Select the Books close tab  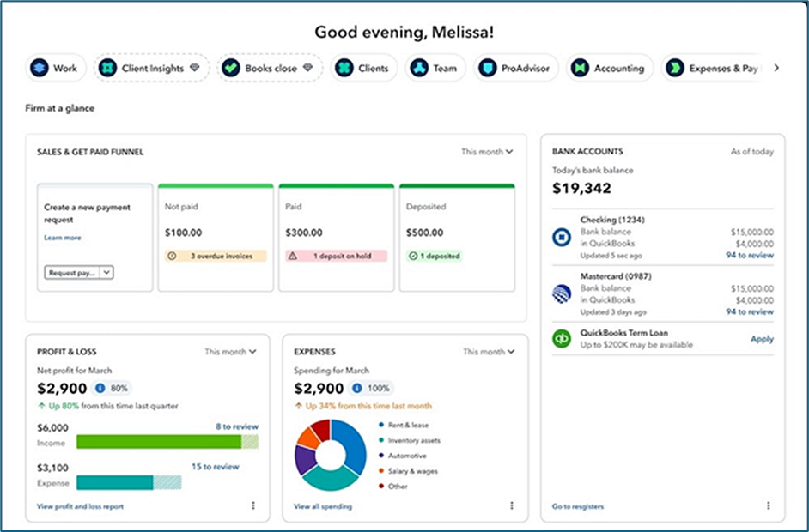[270, 68]
